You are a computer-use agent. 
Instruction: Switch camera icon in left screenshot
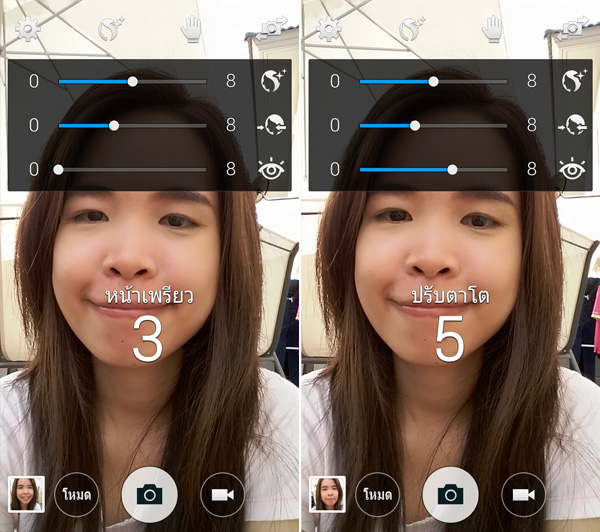(271, 28)
